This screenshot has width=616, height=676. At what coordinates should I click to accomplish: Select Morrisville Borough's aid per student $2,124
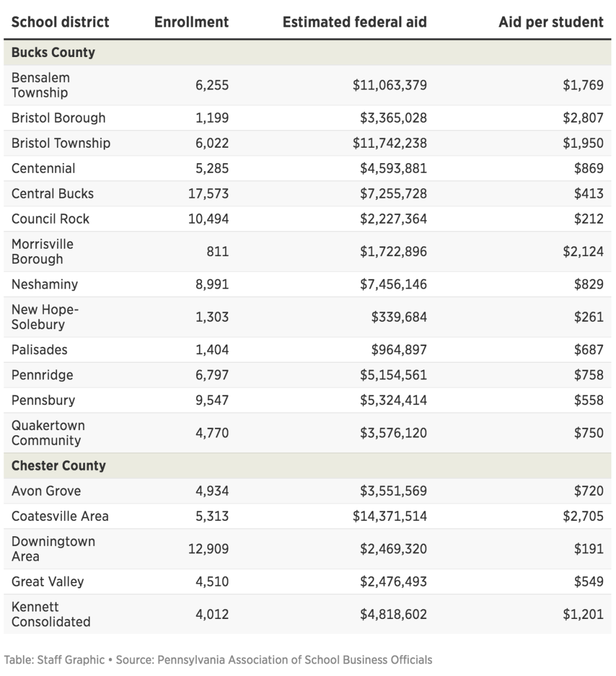(x=583, y=252)
